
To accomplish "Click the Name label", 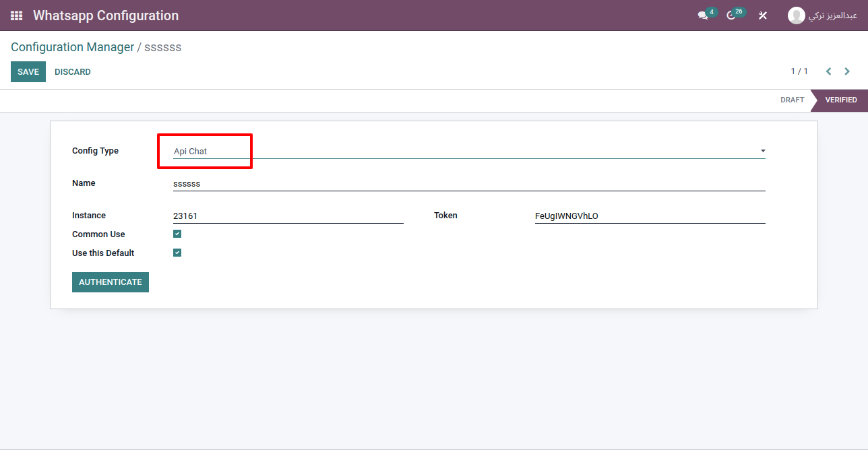I will (x=84, y=183).
